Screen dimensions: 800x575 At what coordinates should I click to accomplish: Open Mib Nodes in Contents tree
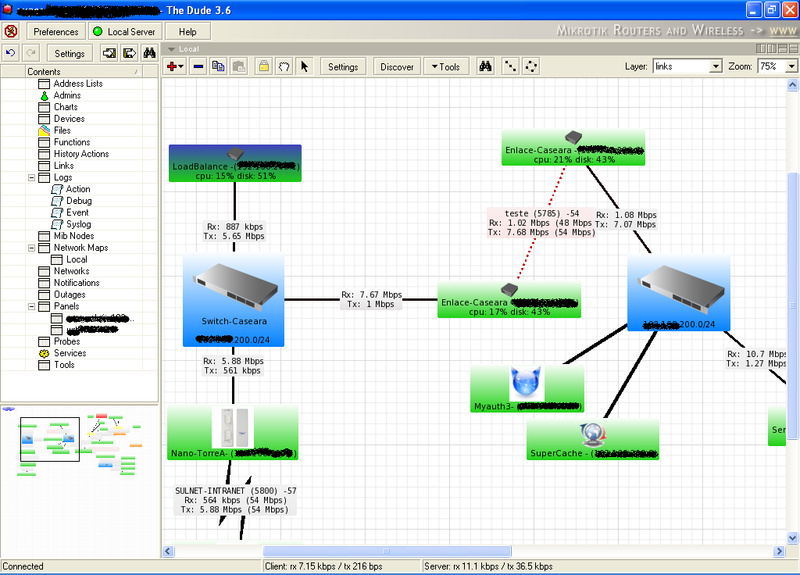[x=73, y=236]
